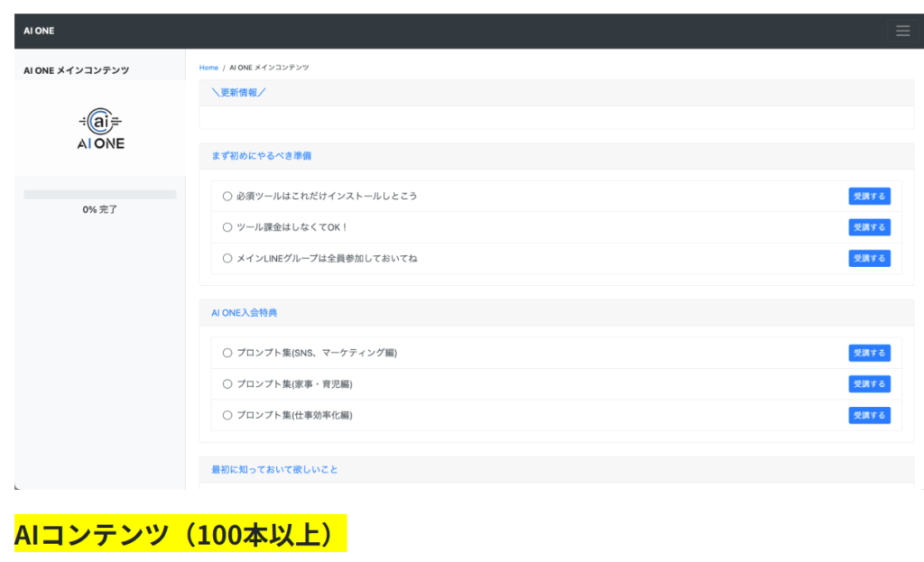Screen dimensions: 924x562
Task: Click 受講する for 必須ツールはこれだけインストールしとこう
Action: pyautogui.click(x=869, y=196)
